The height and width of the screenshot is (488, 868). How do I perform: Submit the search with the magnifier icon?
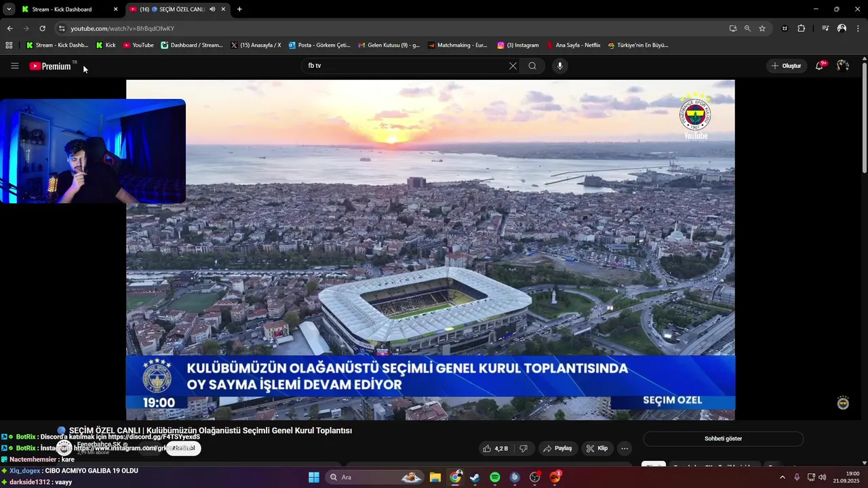point(532,66)
